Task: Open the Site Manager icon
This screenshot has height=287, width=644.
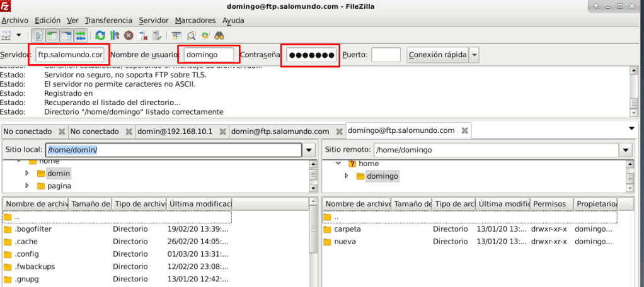Action: [x=8, y=35]
